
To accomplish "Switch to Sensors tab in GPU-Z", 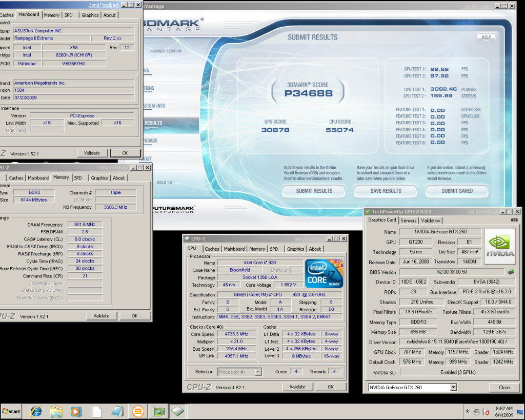I will click(409, 221).
